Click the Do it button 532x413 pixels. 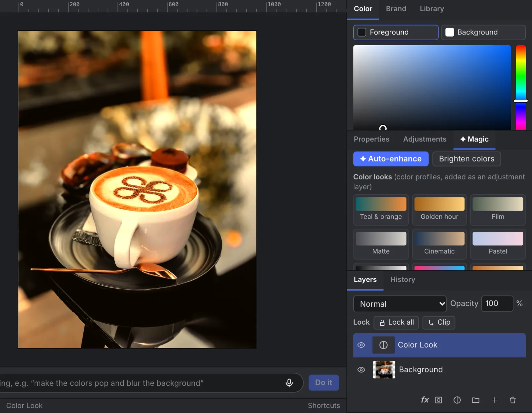coord(324,383)
